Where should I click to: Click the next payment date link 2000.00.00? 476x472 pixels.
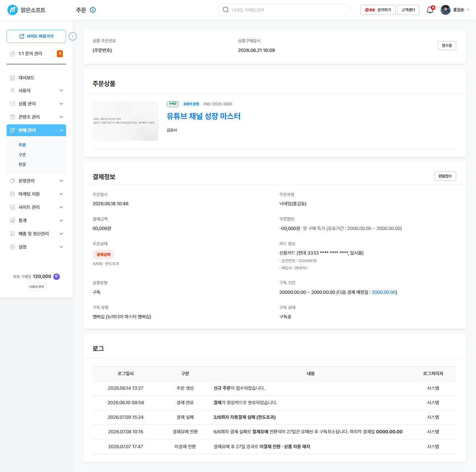point(384,292)
